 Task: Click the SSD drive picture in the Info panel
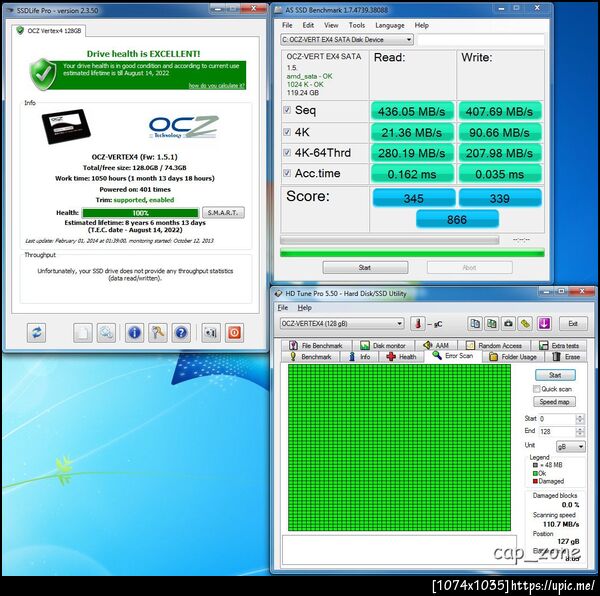(66, 126)
